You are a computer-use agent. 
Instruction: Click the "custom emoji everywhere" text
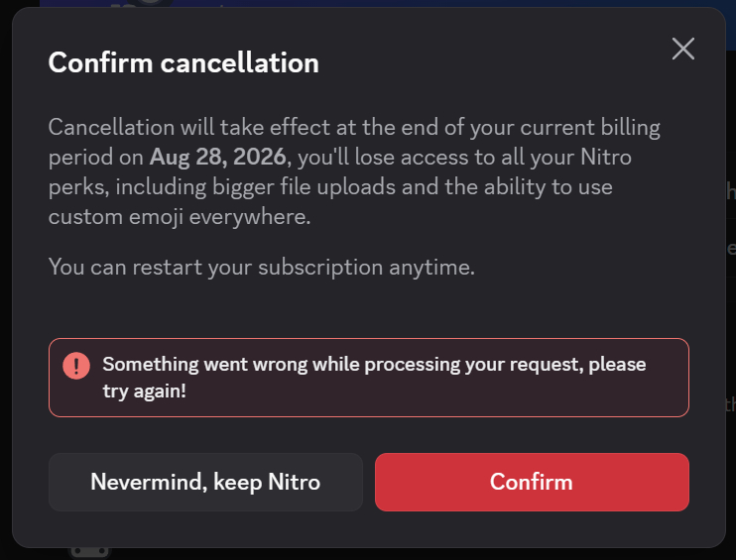pos(179,215)
